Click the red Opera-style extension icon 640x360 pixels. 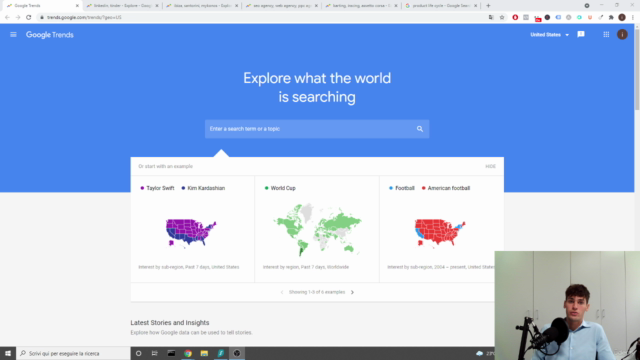coord(515,17)
